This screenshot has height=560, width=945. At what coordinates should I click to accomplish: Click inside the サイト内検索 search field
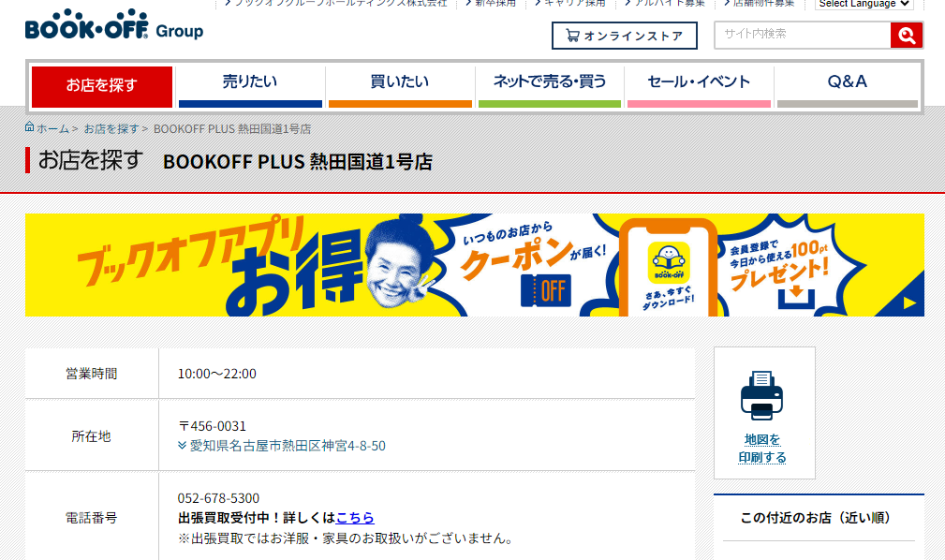point(802,35)
